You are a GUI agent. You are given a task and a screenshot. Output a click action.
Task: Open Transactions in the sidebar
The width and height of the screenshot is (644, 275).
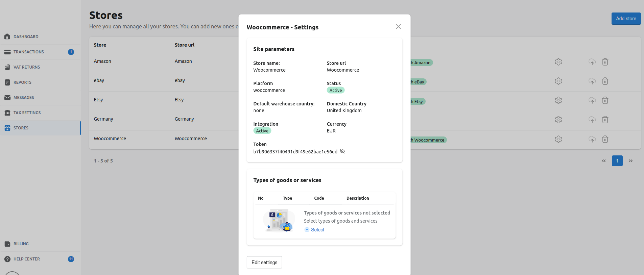coord(40,52)
